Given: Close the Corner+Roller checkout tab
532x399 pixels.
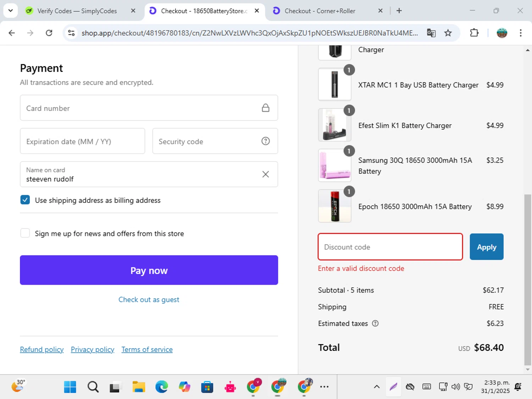Looking at the screenshot, I should (x=380, y=11).
